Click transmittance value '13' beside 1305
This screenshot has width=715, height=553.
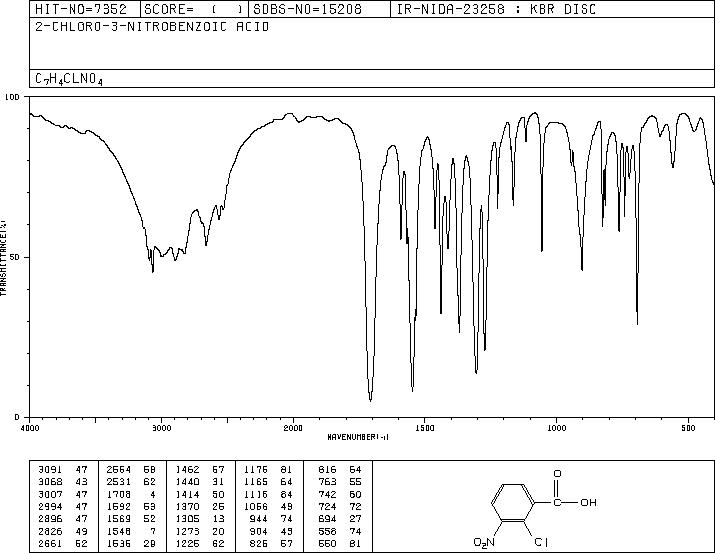218,519
